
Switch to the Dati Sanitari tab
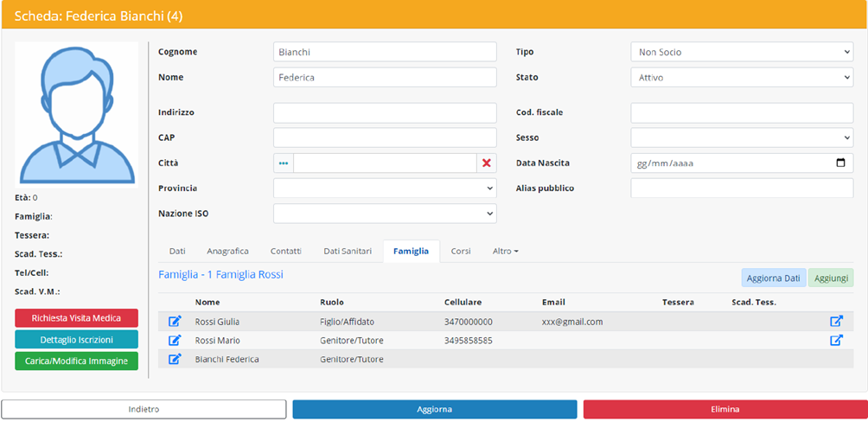coord(348,251)
